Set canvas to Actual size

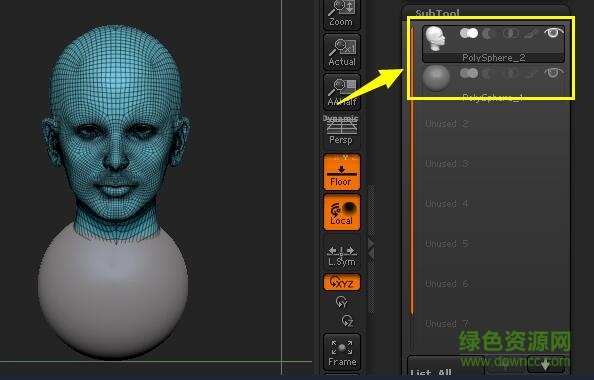(341, 52)
